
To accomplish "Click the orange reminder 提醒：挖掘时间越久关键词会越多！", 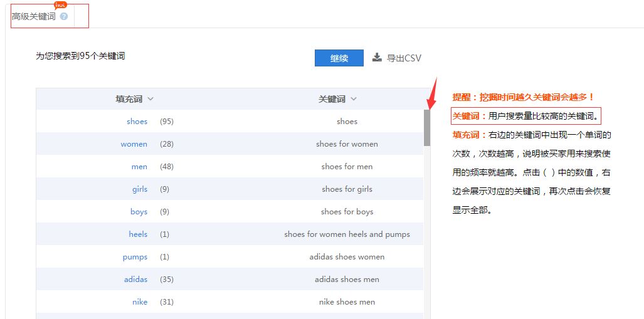I will click(x=523, y=97).
